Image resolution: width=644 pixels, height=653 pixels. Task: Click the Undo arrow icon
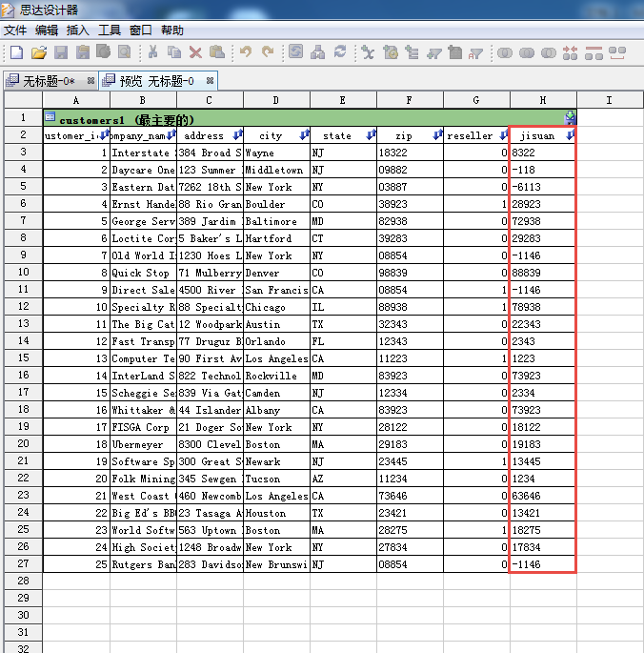[x=246, y=52]
